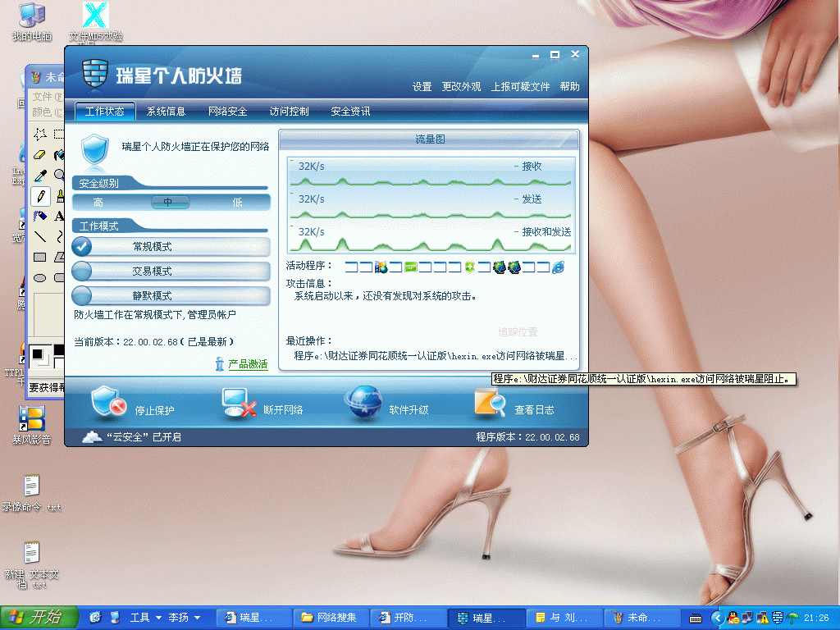
Task: Click the 流量图 panel header
Action: click(429, 139)
